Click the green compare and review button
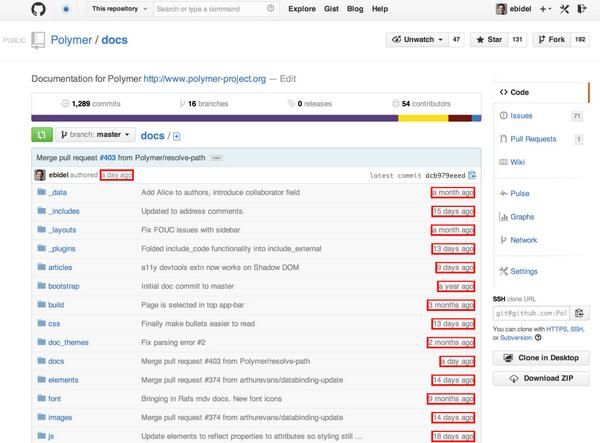Screen dimensions: 600x443 coord(42,135)
